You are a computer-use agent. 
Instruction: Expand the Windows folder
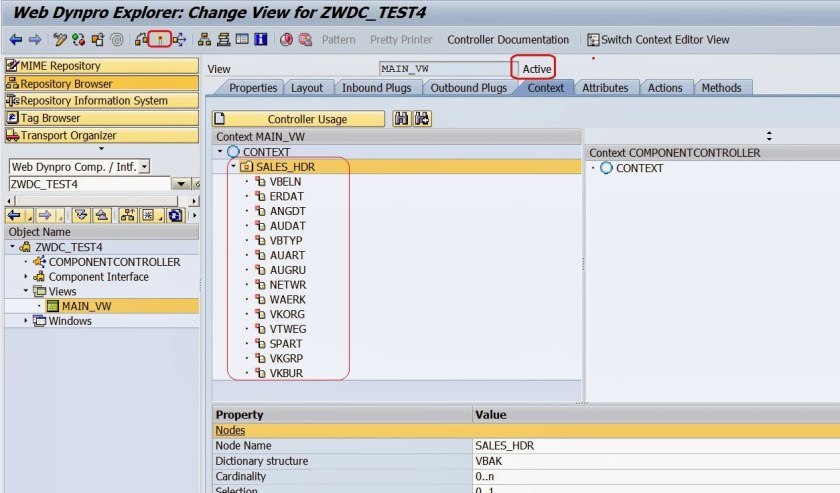(25, 320)
